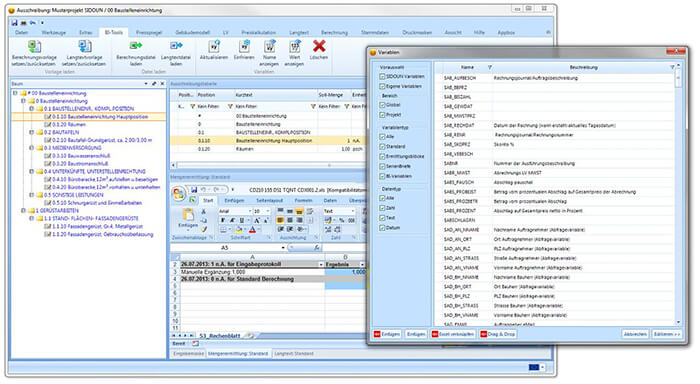Click the Excel verknüpfen button
The height and width of the screenshot is (384, 700).
[x=453, y=334]
